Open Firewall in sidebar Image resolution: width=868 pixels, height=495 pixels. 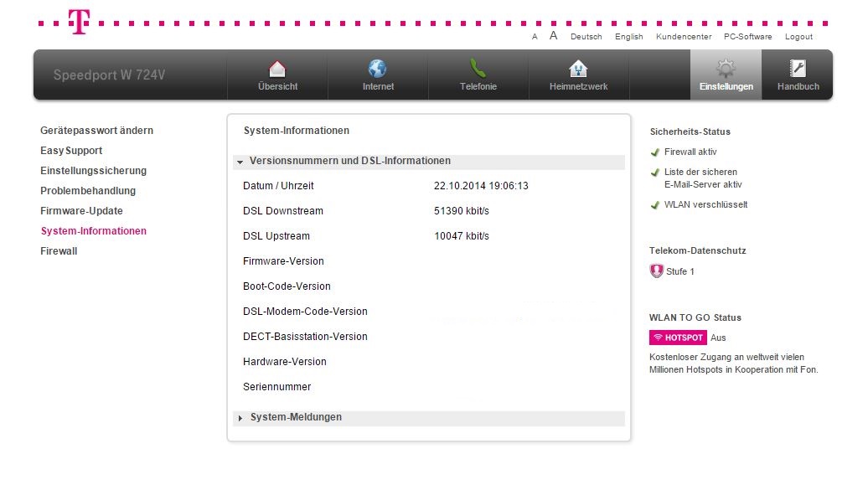(59, 251)
